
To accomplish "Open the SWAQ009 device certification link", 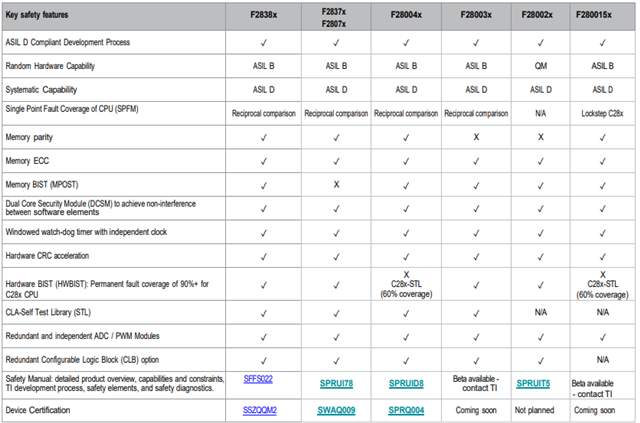I will click(x=335, y=410).
